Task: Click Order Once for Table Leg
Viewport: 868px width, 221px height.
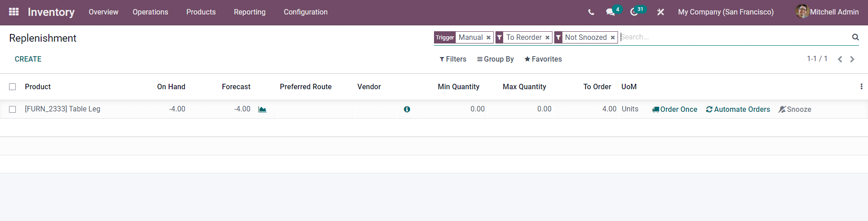Action: click(675, 109)
